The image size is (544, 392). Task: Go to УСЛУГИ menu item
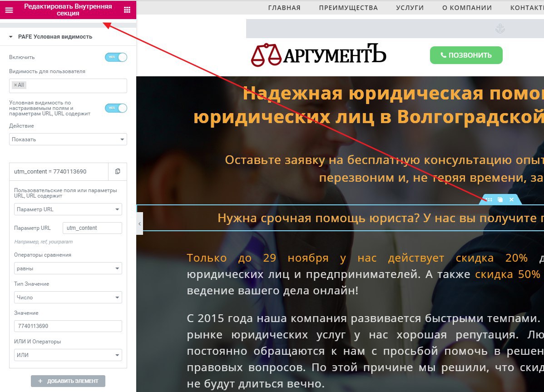[410, 8]
